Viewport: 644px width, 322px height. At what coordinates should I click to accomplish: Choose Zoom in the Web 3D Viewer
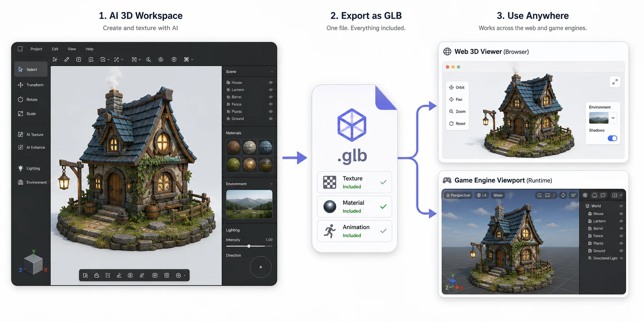tap(457, 111)
